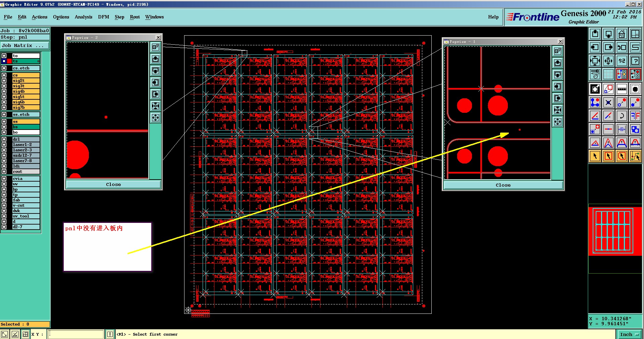Screen dimensions: 644x339
Task: Click the red color swatch of ts layer
Action: (9, 61)
